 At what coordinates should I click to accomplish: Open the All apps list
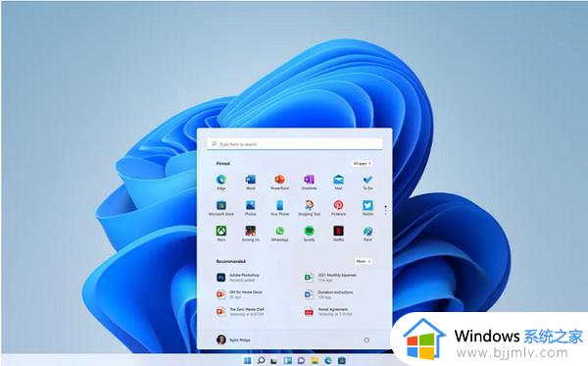[362, 164]
